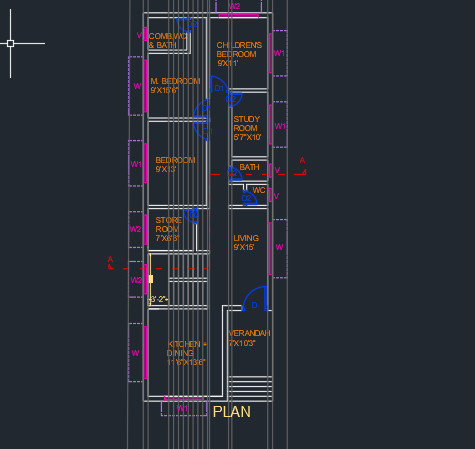Click the yellow grip square on dimension line
475x449 pixels.
click(151, 279)
